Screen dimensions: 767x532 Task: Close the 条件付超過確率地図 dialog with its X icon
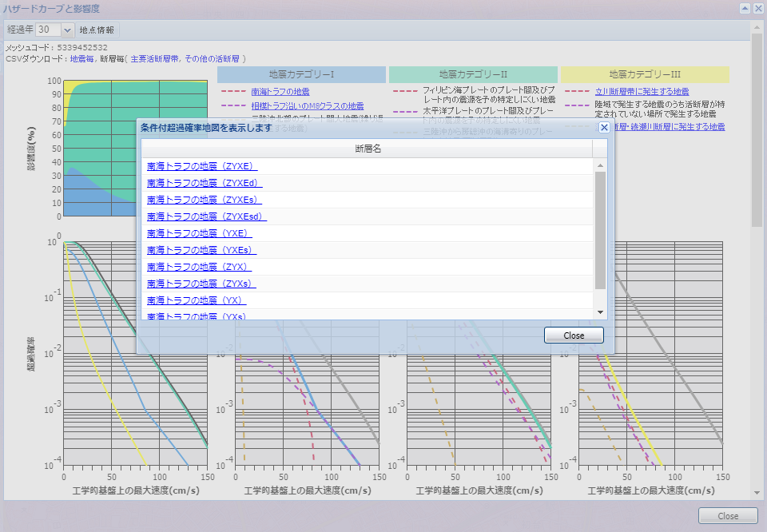coord(604,128)
